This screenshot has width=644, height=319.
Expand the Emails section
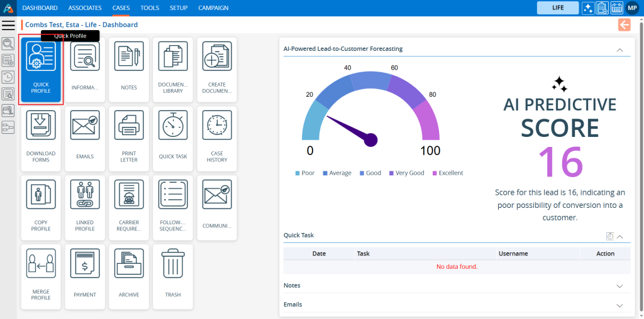pos(619,305)
